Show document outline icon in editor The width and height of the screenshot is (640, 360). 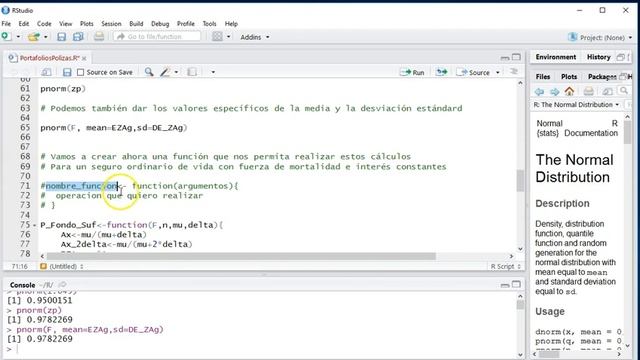pyautogui.click(x=514, y=71)
